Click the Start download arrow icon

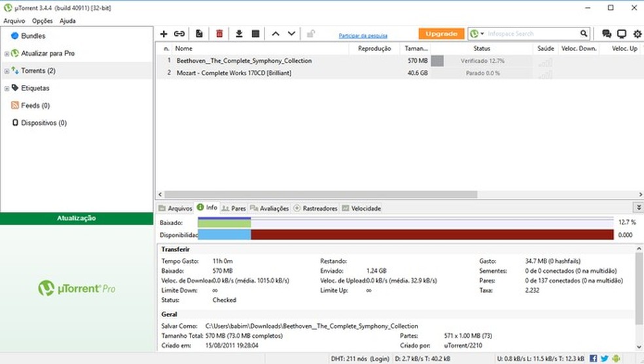tap(239, 33)
